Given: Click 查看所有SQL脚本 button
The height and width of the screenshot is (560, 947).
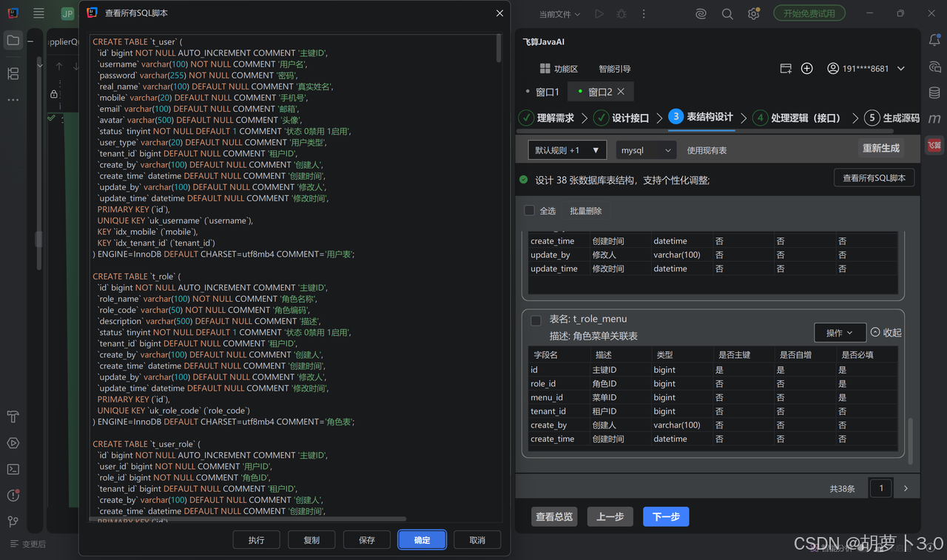Looking at the screenshot, I should coord(874,178).
